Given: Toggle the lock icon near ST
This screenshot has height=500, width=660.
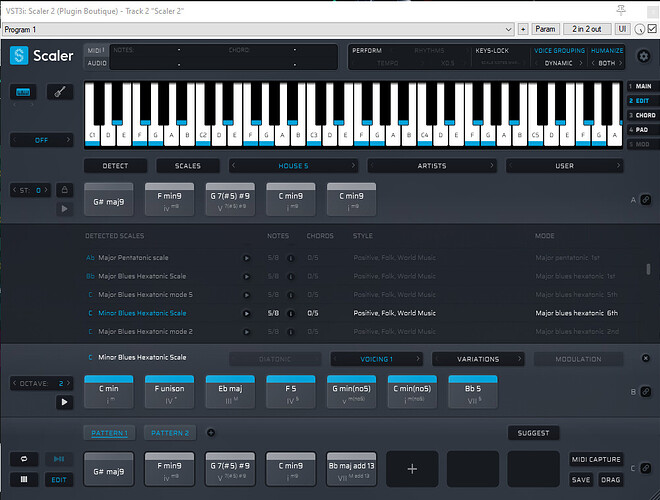Looking at the screenshot, I should point(64,190).
